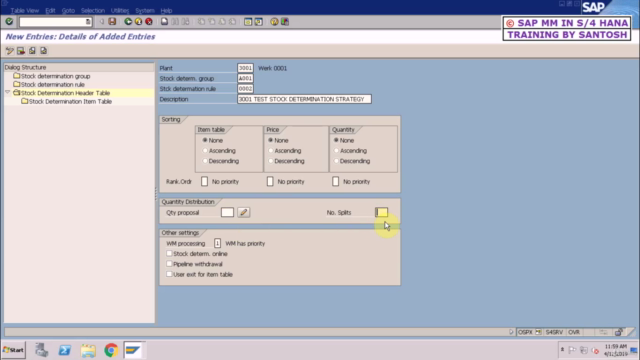The width and height of the screenshot is (640, 360).
Task: Click the Price ranking order field
Action: [270, 181]
